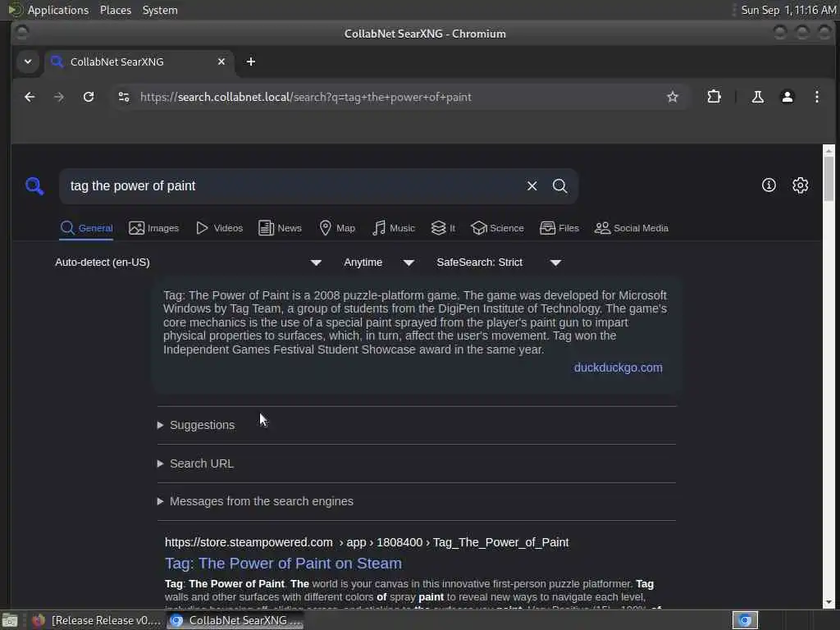840x630 pixels.
Task: Open SearXNG preferences gear icon
Action: point(801,185)
